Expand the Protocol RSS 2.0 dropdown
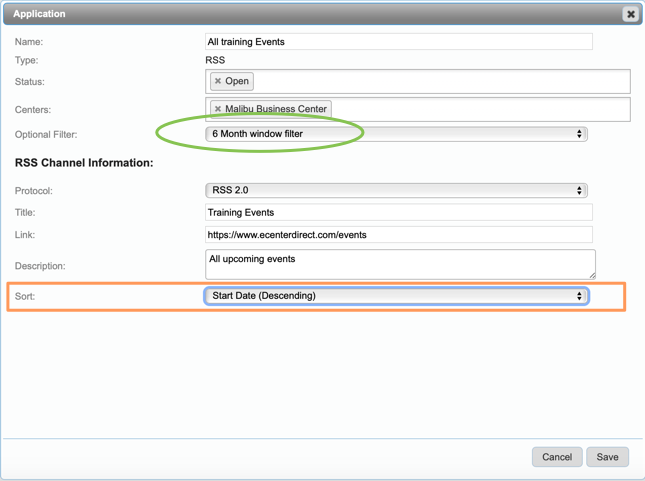This screenshot has width=645, height=481. point(396,190)
